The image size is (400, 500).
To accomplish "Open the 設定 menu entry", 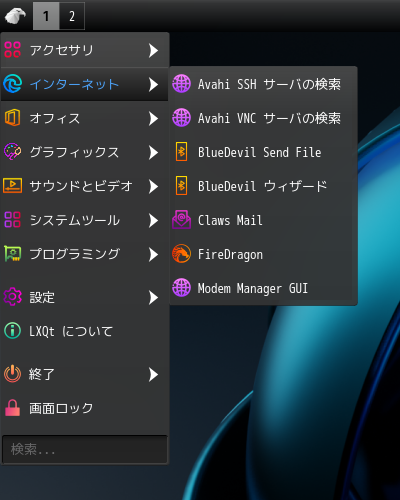I will 85,297.
